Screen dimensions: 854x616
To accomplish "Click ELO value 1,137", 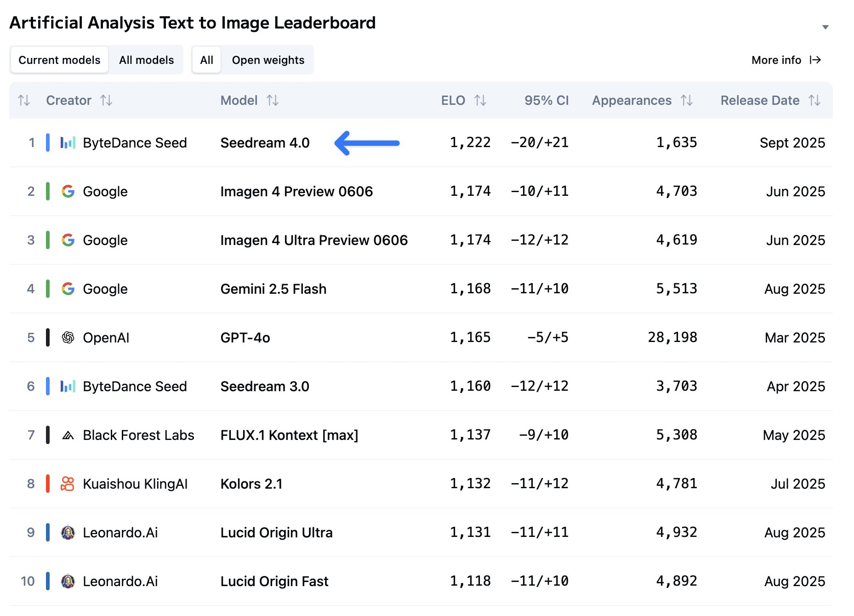I will click(470, 435).
